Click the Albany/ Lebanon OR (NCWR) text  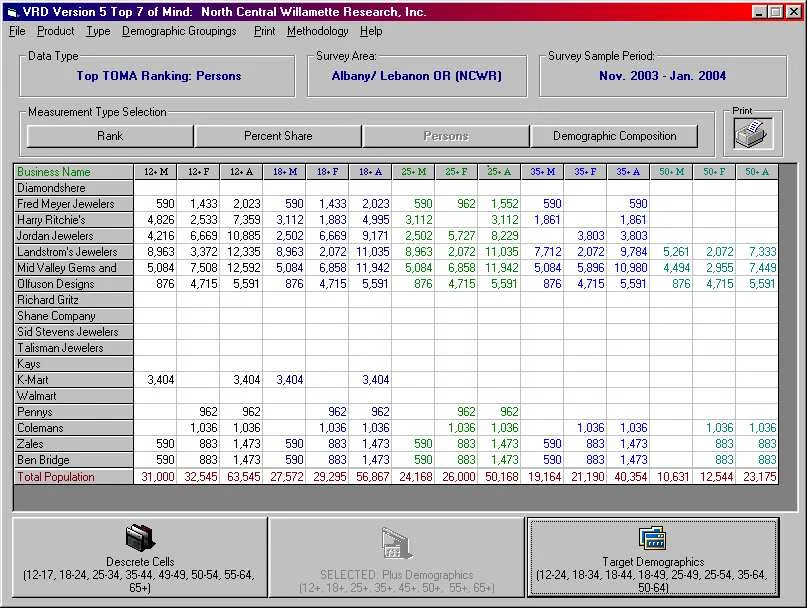click(x=416, y=76)
